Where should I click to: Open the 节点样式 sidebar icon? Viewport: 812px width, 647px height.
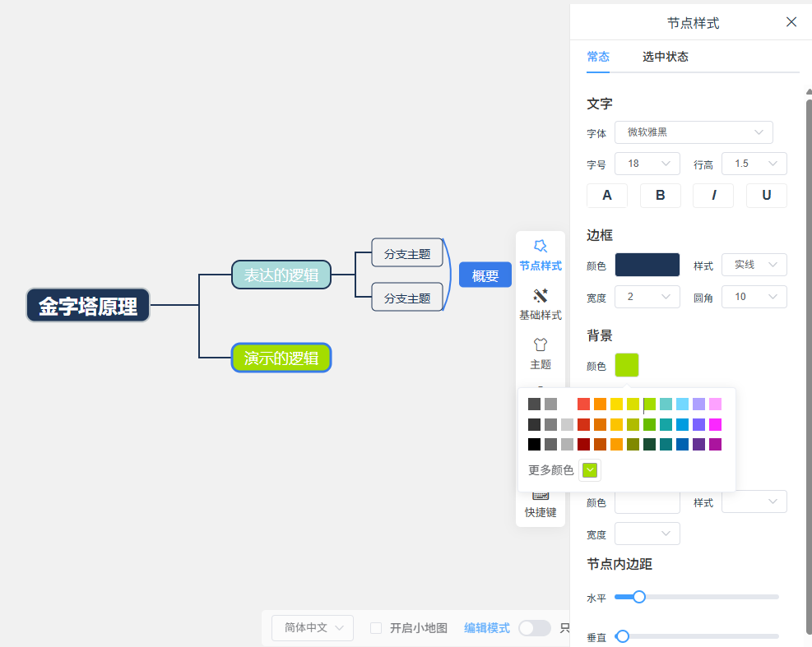[x=541, y=255]
